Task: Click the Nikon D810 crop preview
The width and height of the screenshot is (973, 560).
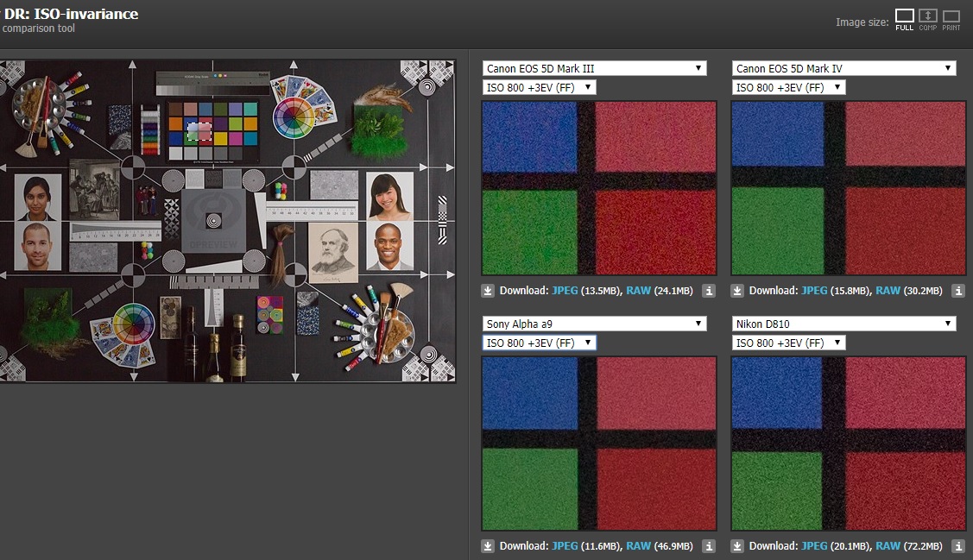Action: click(x=849, y=444)
